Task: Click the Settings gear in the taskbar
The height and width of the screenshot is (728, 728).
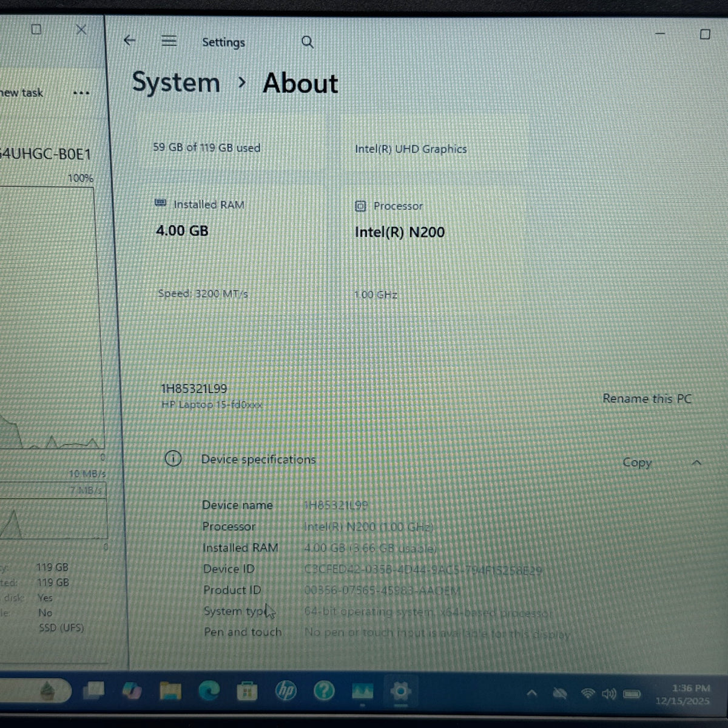Action: [x=400, y=691]
